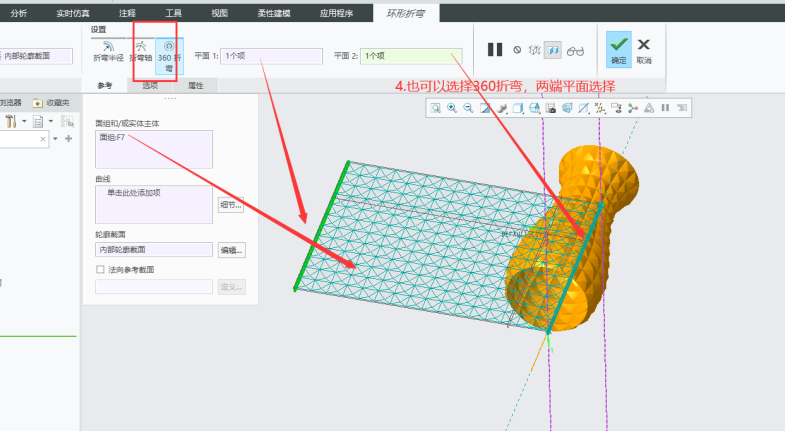Pause the feature with the pause icon
Image resolution: width=785 pixels, height=431 pixels.
(495, 49)
